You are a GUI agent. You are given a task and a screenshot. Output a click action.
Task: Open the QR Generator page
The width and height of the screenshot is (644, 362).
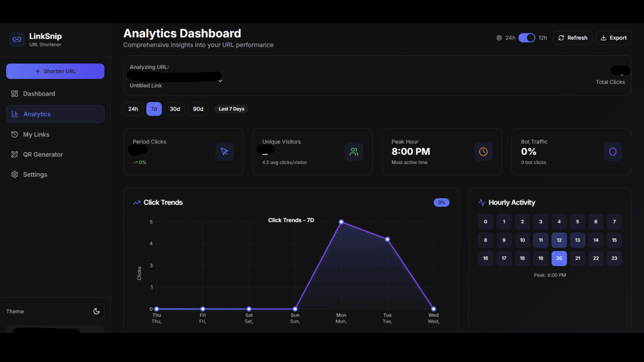tap(55, 154)
